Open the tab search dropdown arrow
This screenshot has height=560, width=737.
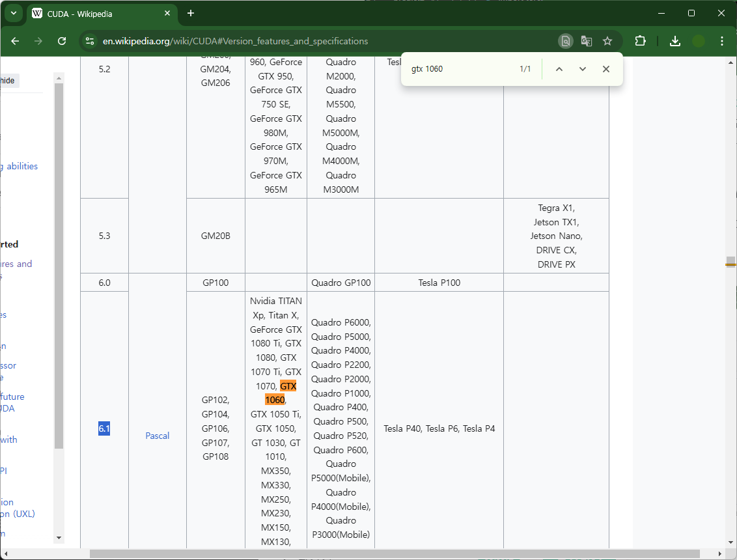14,13
